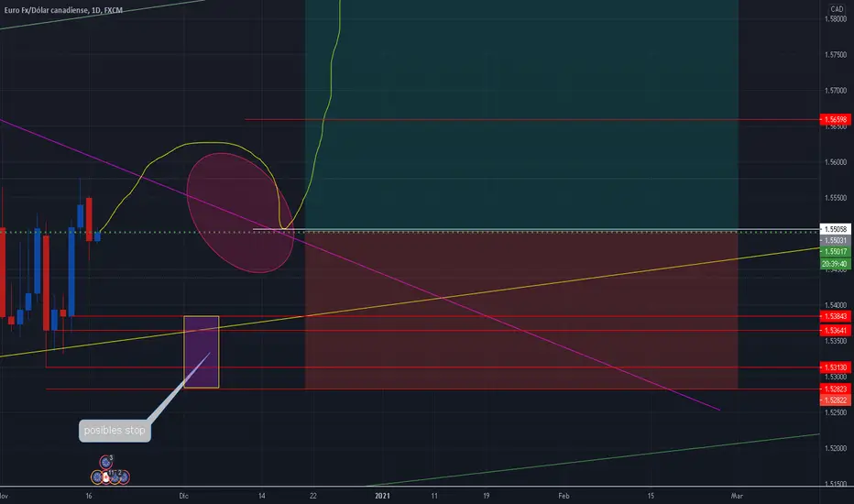The width and height of the screenshot is (854, 504).
Task: Click the light red 1.52822 price label
Action: pos(835,400)
